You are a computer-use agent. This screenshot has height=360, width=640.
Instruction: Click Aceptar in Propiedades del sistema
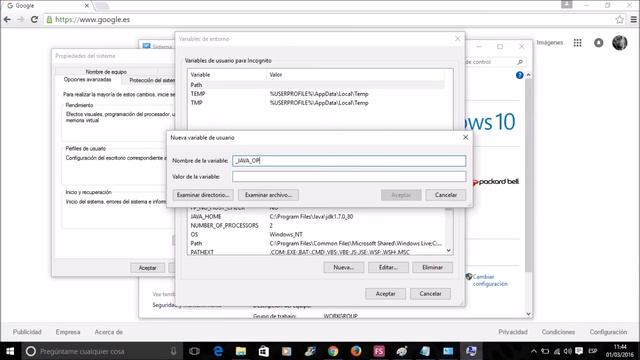click(147, 268)
